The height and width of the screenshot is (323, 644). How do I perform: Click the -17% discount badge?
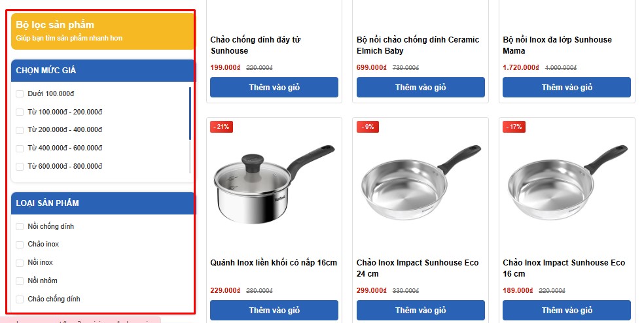(514, 127)
